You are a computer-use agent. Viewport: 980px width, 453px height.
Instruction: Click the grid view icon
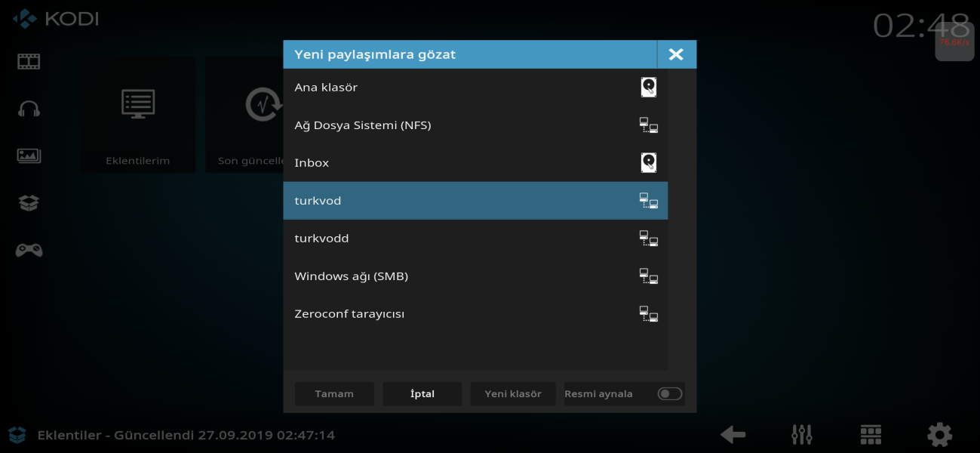pyautogui.click(x=871, y=434)
